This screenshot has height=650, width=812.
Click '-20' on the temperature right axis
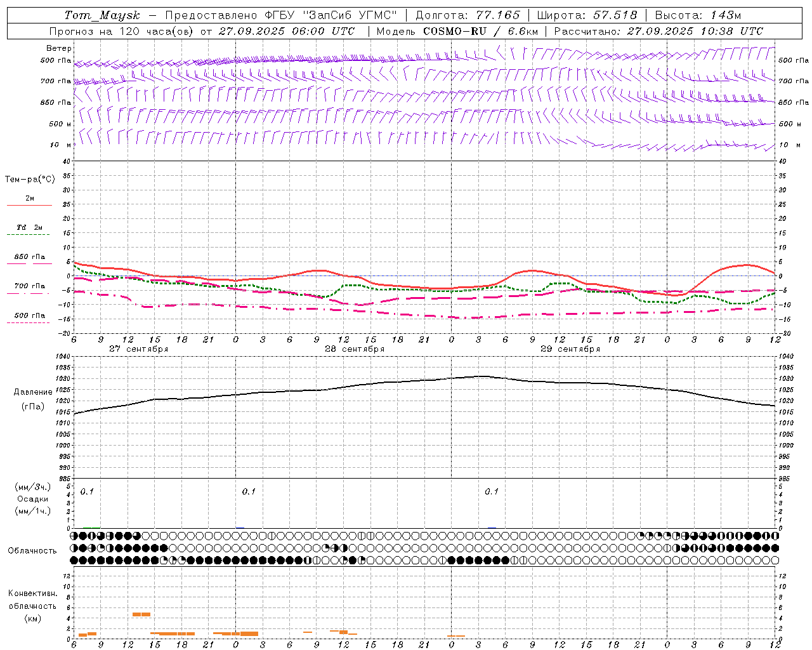(783, 333)
